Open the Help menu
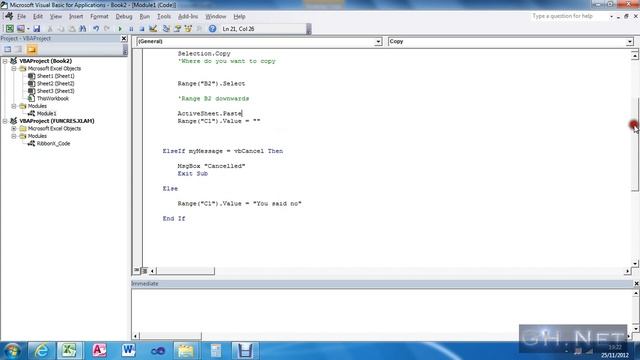The image size is (640, 360). click(x=239, y=16)
